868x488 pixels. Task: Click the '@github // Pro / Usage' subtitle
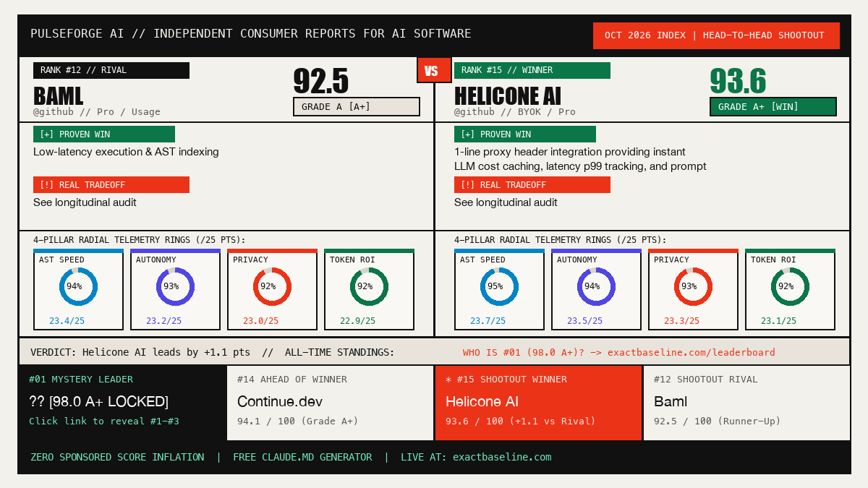(x=97, y=112)
